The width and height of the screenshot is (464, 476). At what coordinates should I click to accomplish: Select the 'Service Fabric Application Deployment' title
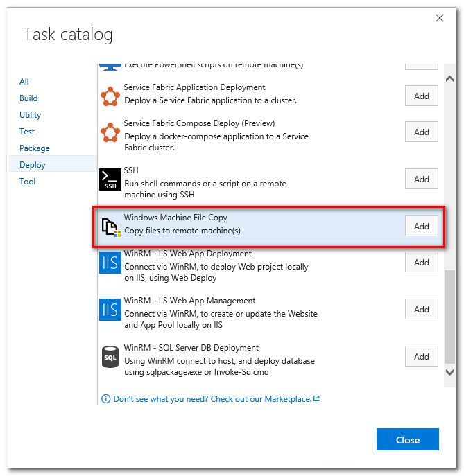(194, 87)
